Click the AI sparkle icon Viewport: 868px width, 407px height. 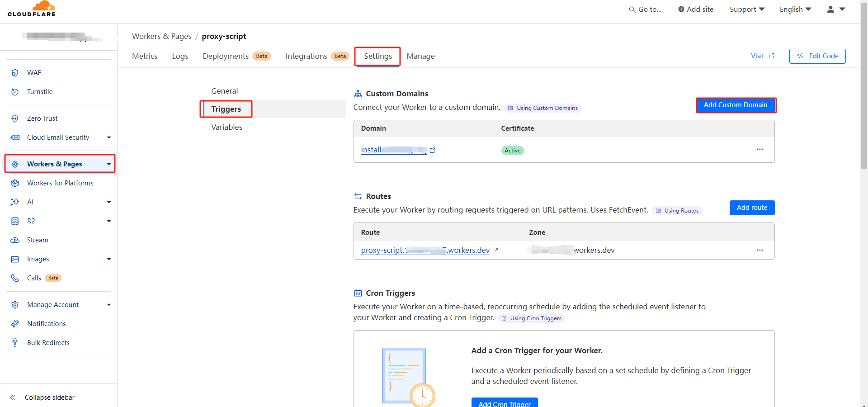15,202
